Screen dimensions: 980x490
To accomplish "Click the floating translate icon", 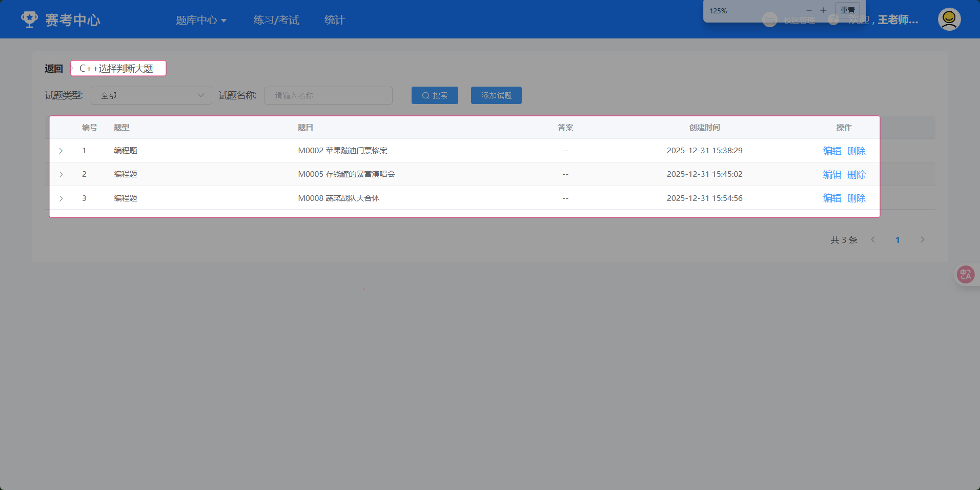I will (965, 275).
